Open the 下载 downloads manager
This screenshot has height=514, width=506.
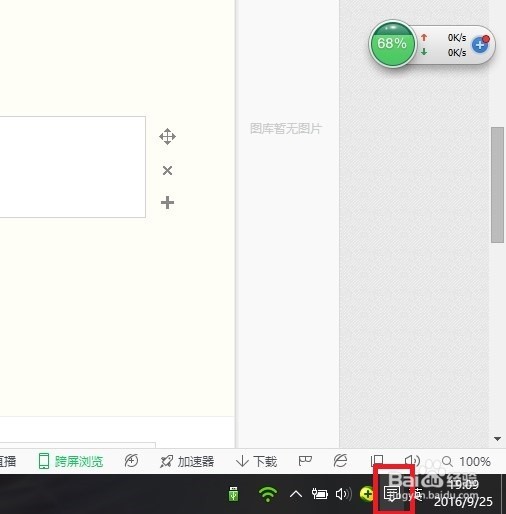point(256,461)
